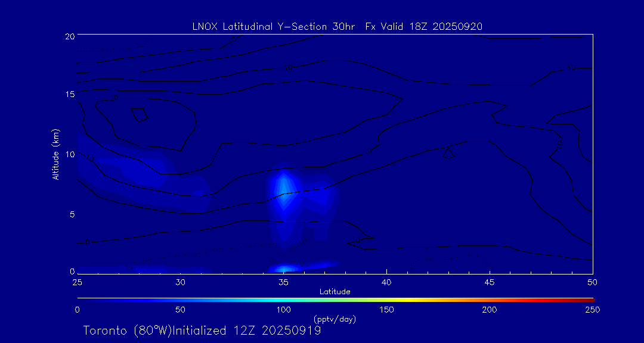Click the contour label "20" inside the plot
Viewport: 644px width, 343px height.
(114, 98)
